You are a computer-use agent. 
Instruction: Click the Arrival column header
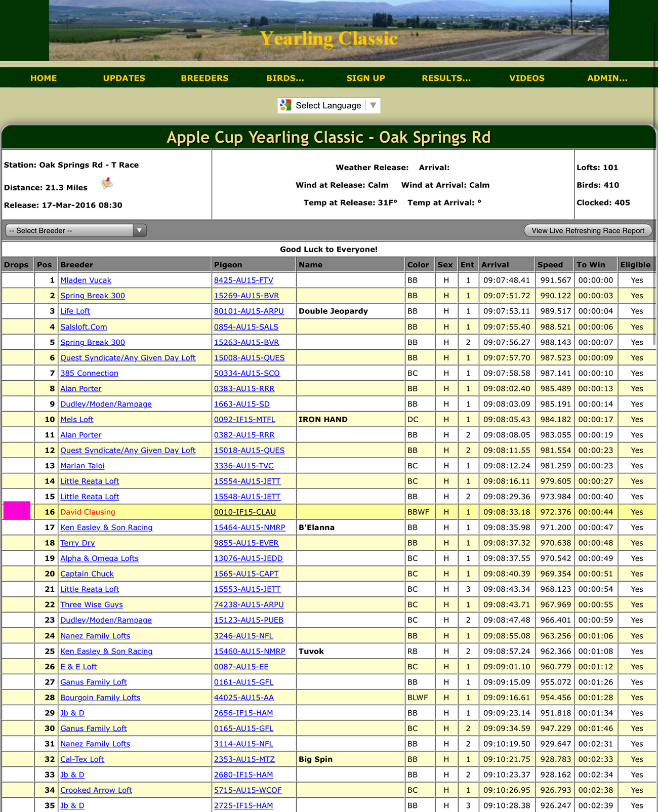495,265
